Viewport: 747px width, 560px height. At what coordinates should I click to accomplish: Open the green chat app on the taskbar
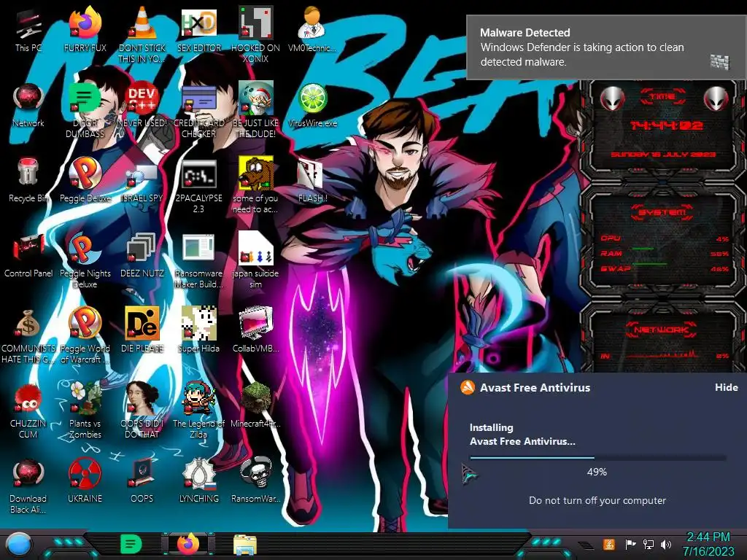[x=131, y=544]
